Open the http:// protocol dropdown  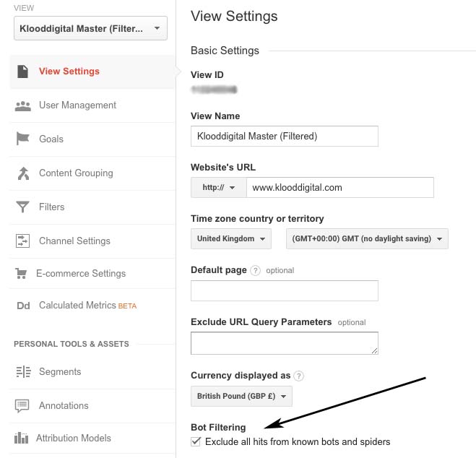(218, 188)
